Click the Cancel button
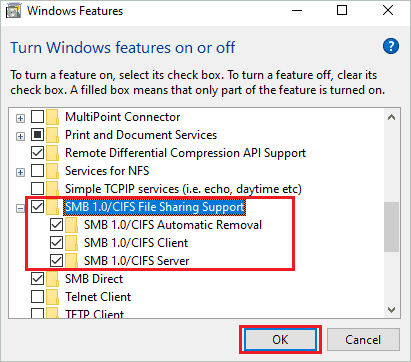 [x=363, y=340]
